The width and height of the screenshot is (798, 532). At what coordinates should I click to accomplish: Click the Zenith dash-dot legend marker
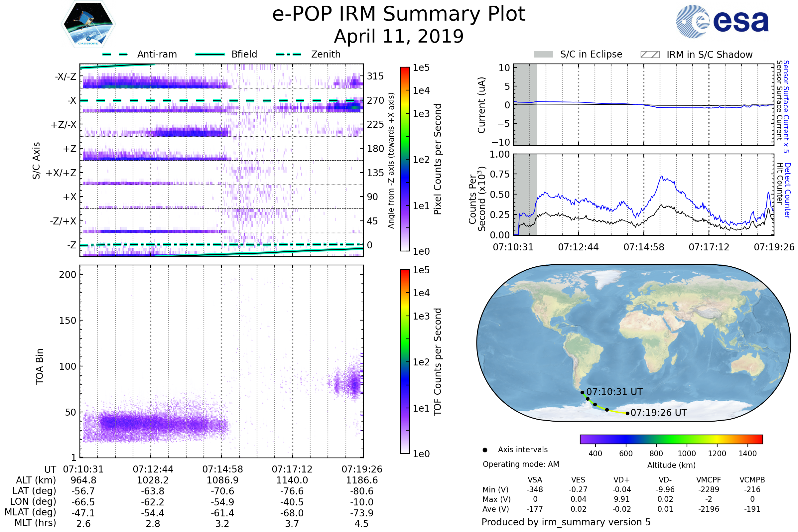289,54
